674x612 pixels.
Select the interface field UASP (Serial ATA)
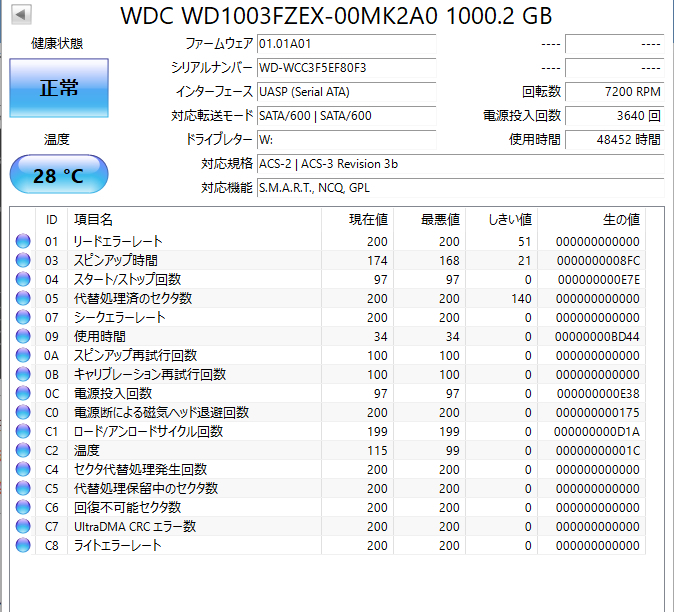tap(346, 92)
